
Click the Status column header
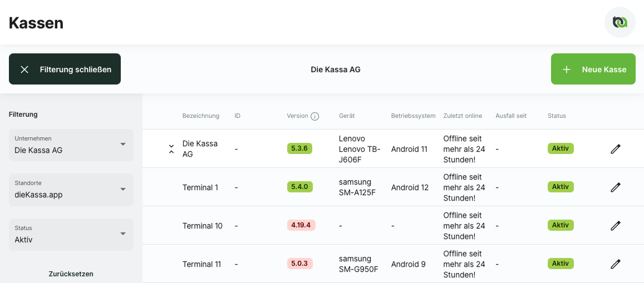point(557,116)
